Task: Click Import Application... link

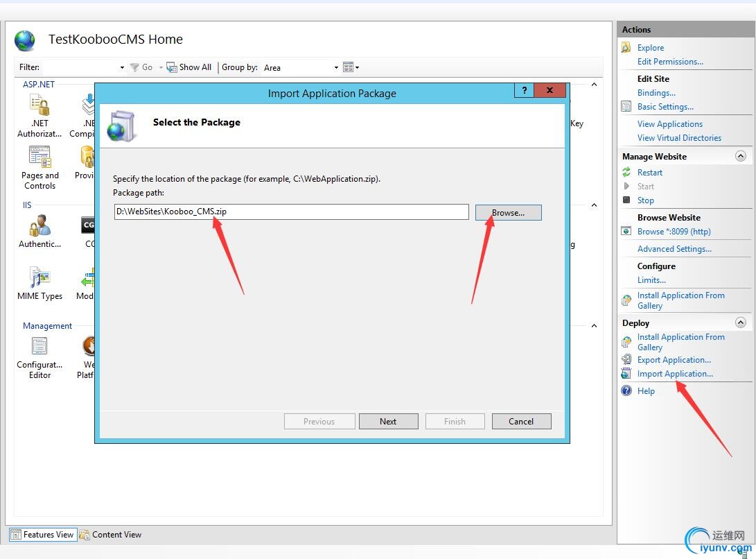Action: coord(675,374)
